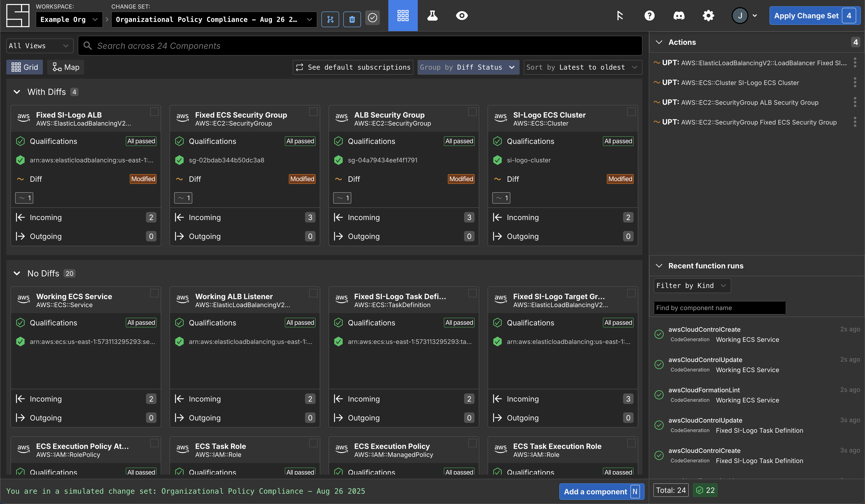Collapse the Actions panel

(659, 42)
